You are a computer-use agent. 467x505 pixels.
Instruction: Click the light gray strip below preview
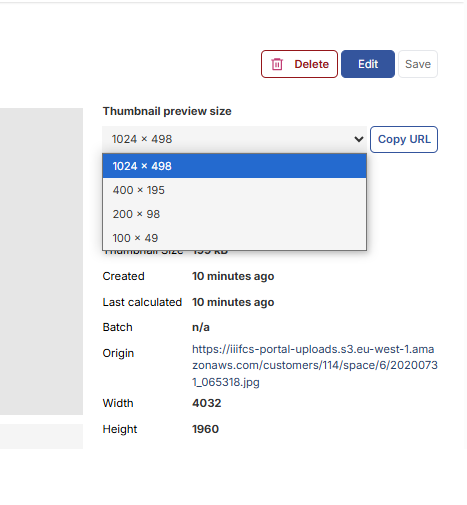(x=41, y=436)
